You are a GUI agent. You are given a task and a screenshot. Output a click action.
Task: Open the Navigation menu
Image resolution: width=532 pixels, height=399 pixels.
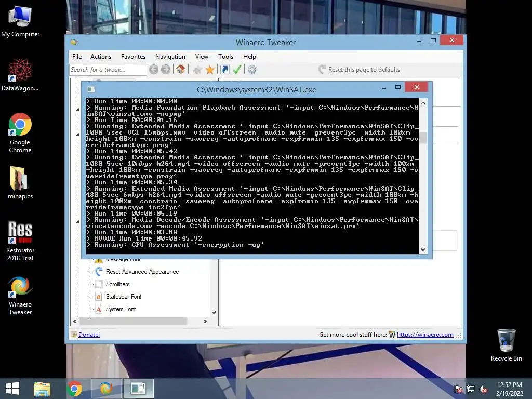170,57
